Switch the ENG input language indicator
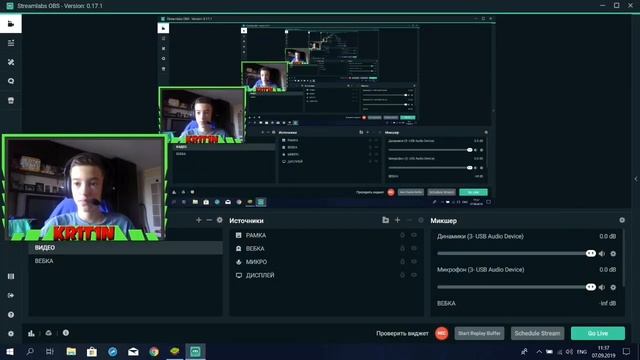640x360 pixels. tap(582, 351)
